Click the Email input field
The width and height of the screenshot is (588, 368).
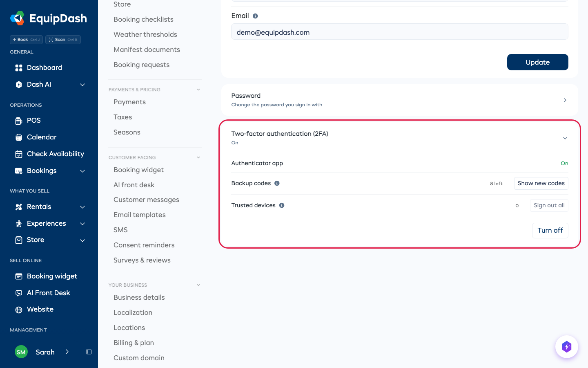pyautogui.click(x=400, y=32)
